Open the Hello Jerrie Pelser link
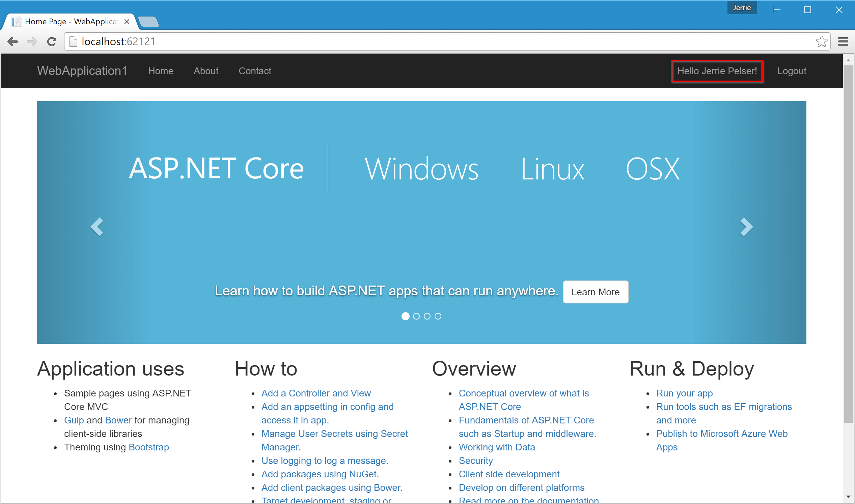This screenshot has width=855, height=504. [717, 71]
